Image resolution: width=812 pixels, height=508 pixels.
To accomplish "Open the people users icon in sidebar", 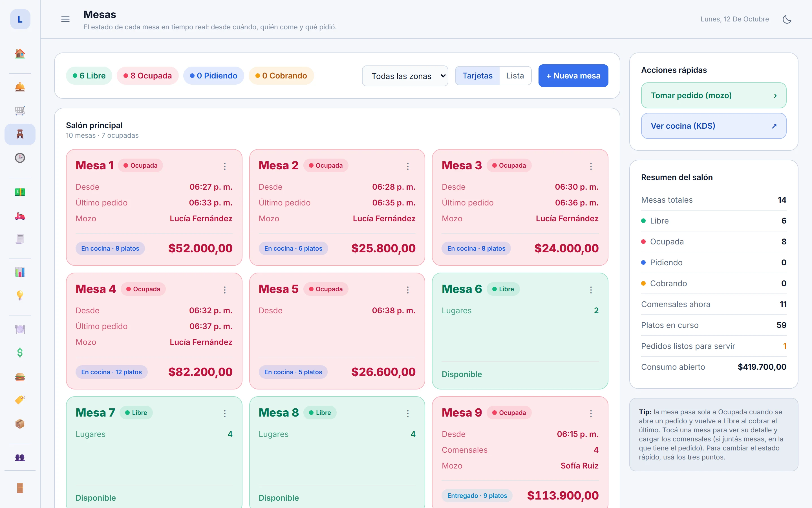I will pos(20,457).
